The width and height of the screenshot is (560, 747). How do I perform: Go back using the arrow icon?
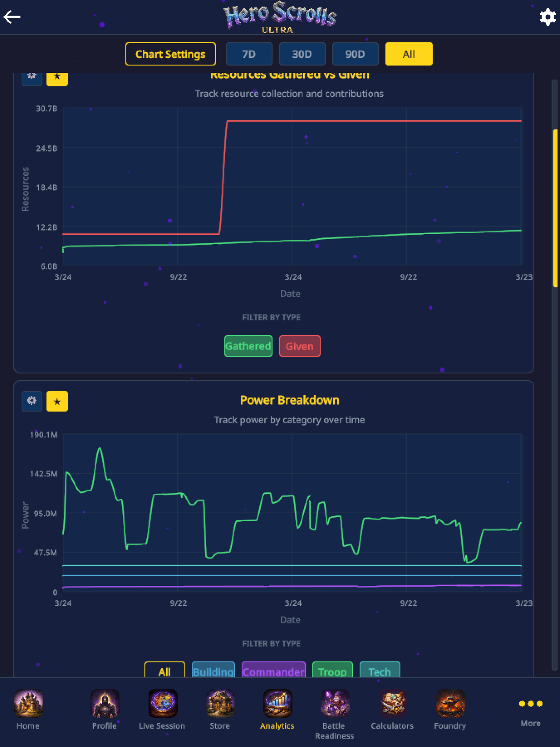coord(12,17)
